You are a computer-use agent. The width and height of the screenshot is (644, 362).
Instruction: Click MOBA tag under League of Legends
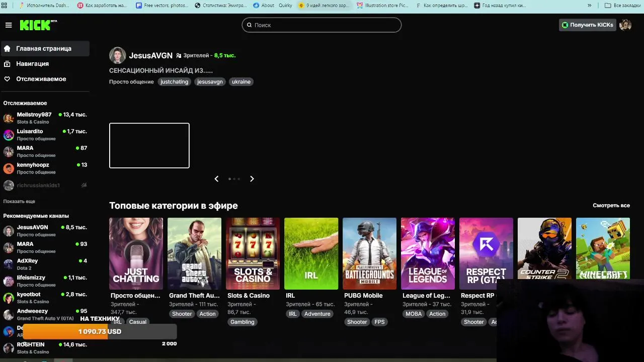[414, 314]
